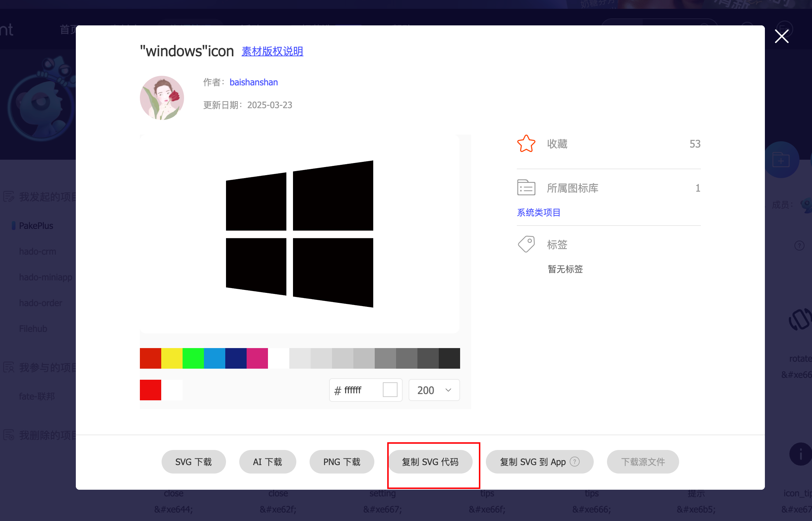The image size is (812, 521).
Task: Open the 200 size dropdown
Action: coord(434,390)
